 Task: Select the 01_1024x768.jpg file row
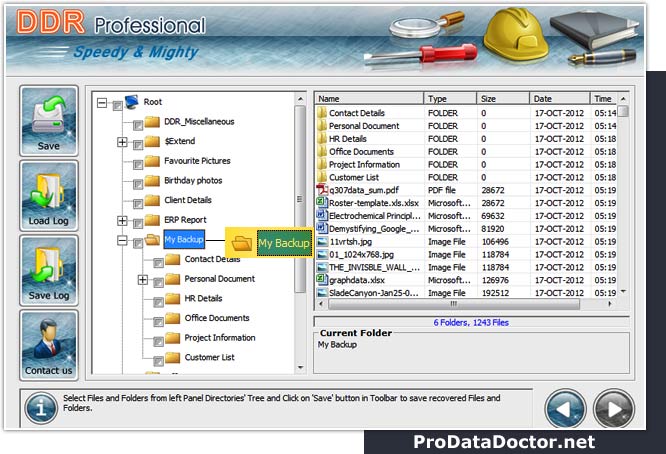pos(466,254)
